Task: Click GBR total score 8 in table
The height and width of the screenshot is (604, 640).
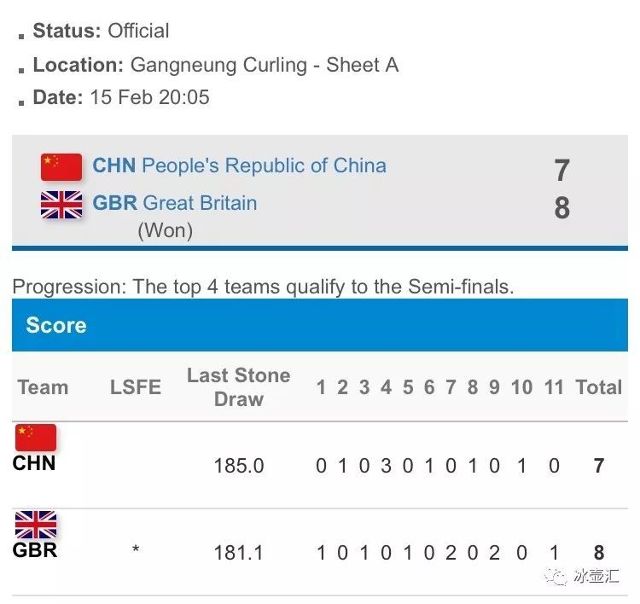Action: coord(599,553)
